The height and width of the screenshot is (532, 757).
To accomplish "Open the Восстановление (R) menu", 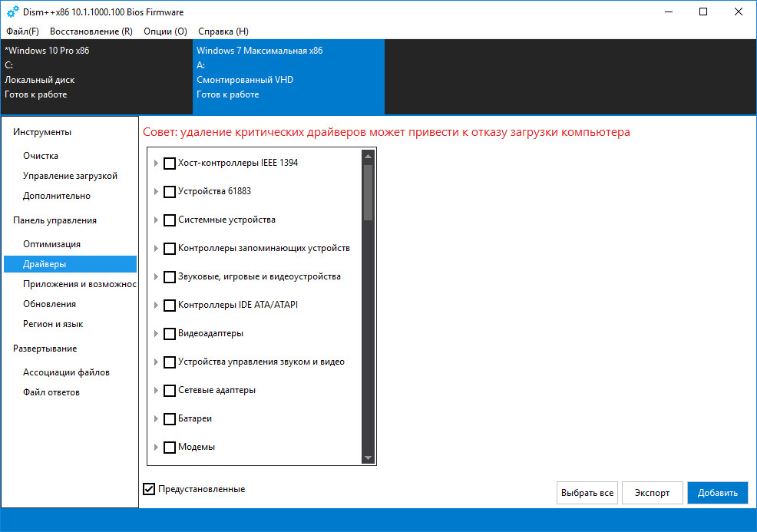I will pyautogui.click(x=91, y=31).
